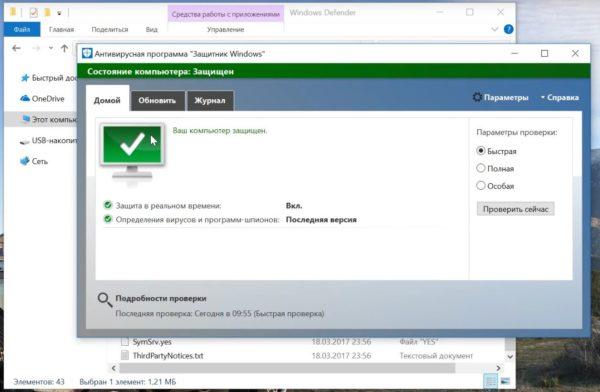Click network Сеть icon in sidebar
The width and height of the screenshot is (600, 392).
[x=25, y=161]
